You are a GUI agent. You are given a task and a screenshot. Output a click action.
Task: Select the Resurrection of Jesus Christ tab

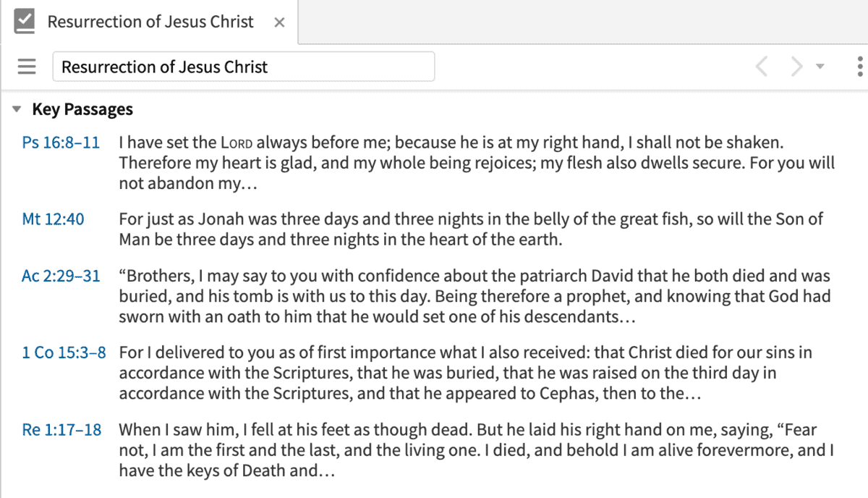click(150, 22)
